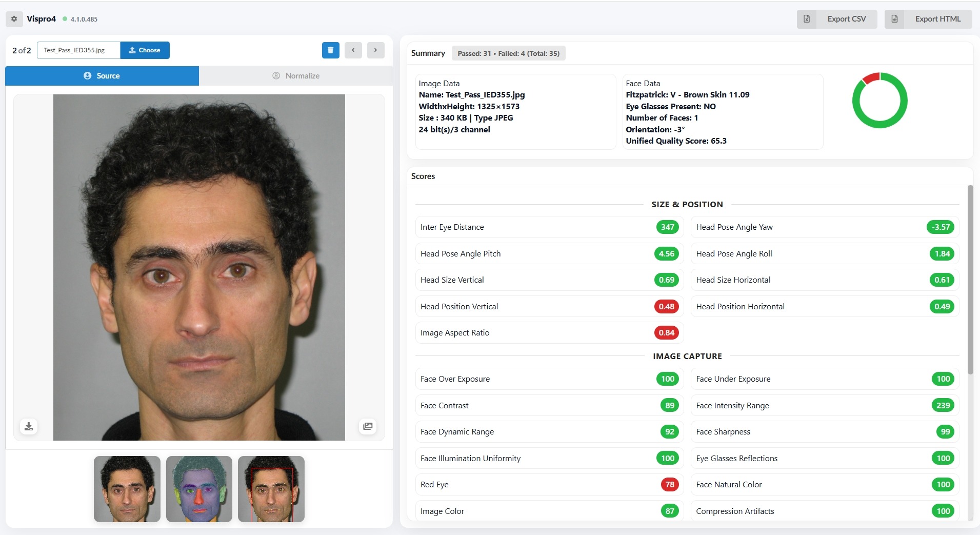Click the Export CSV button
Viewport: 980px width, 535px height.
[x=837, y=19]
